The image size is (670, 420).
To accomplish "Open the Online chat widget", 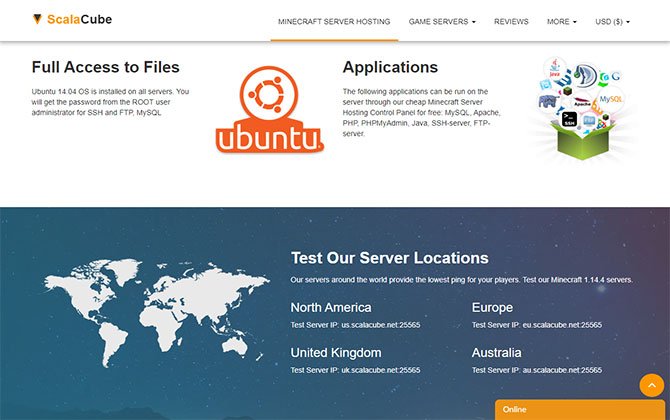I will 580,410.
